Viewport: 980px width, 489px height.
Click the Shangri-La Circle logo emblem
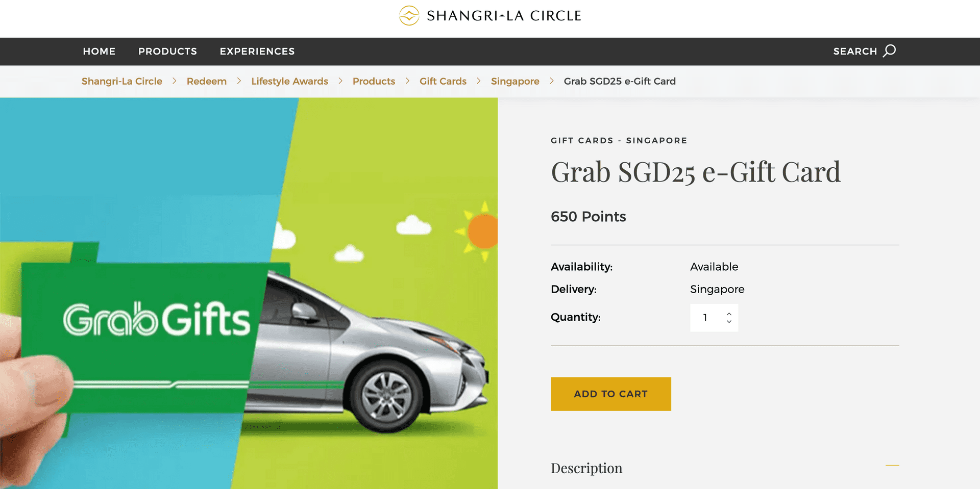(x=409, y=15)
